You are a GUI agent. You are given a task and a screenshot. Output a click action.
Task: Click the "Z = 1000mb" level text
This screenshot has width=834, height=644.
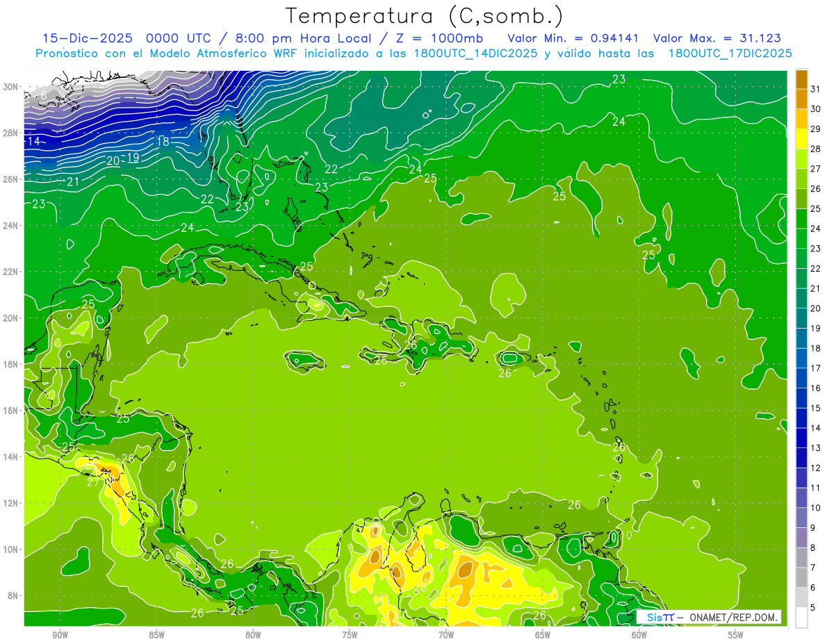tap(439, 38)
